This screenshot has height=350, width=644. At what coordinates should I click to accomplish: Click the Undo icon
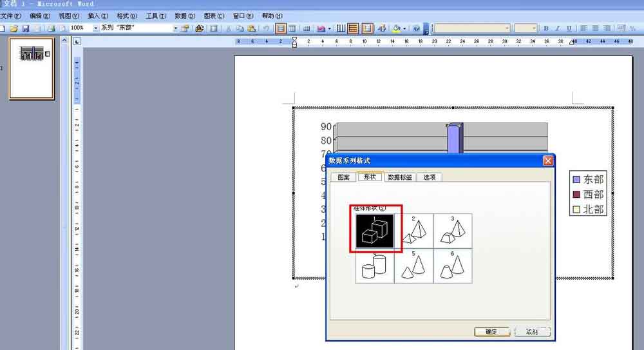[x=266, y=28]
